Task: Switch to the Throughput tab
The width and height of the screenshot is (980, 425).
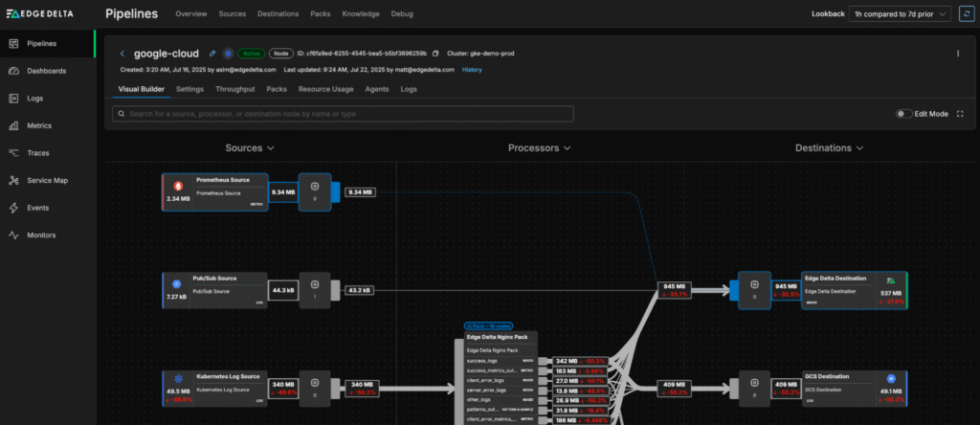Action: click(234, 89)
